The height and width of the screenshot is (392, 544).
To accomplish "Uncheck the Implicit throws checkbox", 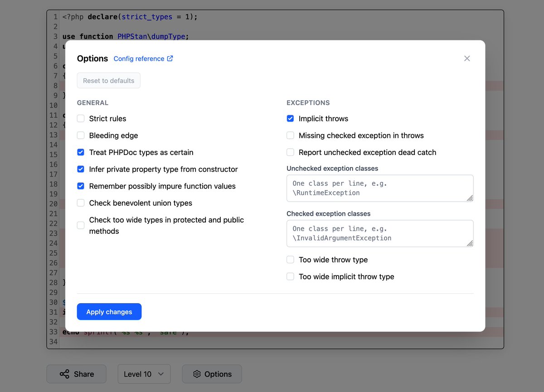I will [x=290, y=118].
